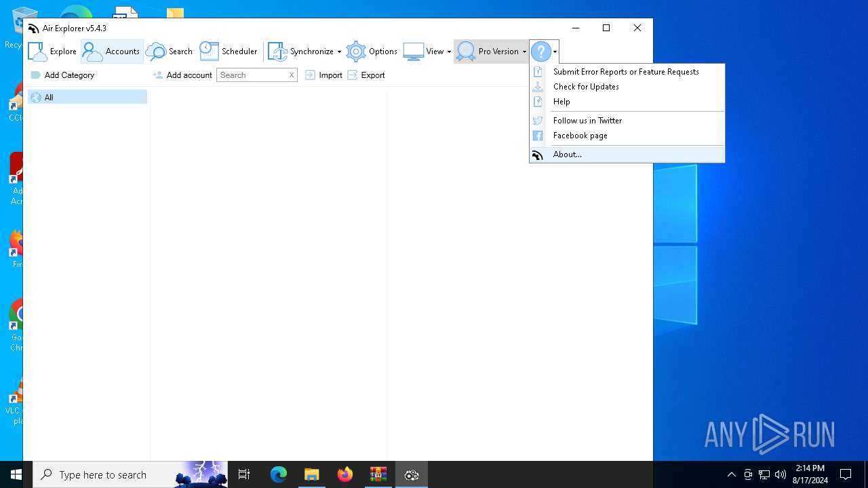The image size is (868, 488).
Task: Click the Air Explorer title bar icon
Action: pos(33,28)
